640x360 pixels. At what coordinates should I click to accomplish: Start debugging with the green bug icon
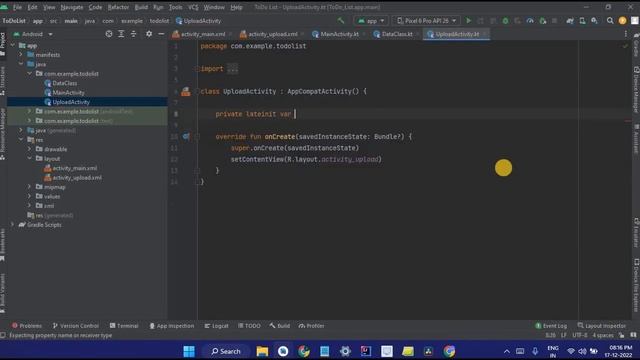(505, 20)
